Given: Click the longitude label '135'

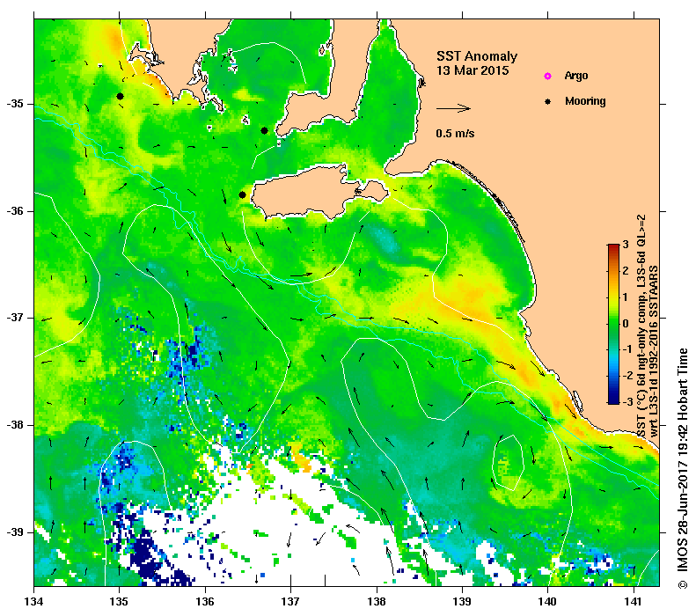Looking at the screenshot, I should click(x=119, y=602).
